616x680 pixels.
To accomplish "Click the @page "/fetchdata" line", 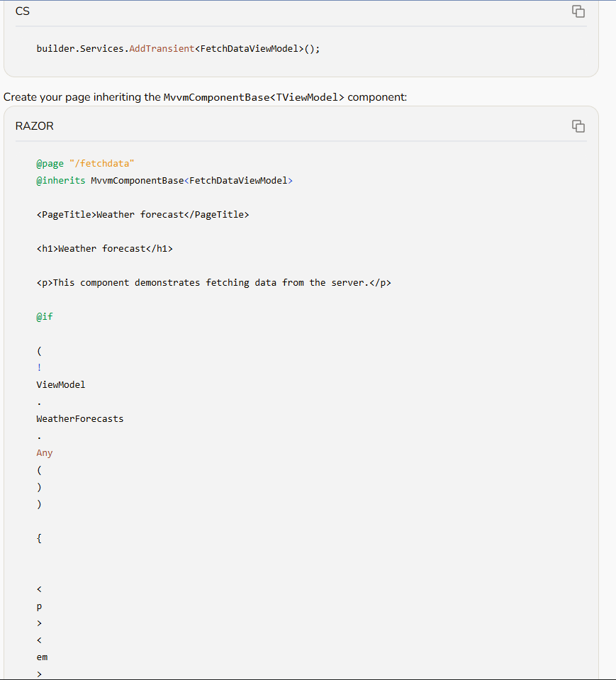I will (x=85, y=164).
